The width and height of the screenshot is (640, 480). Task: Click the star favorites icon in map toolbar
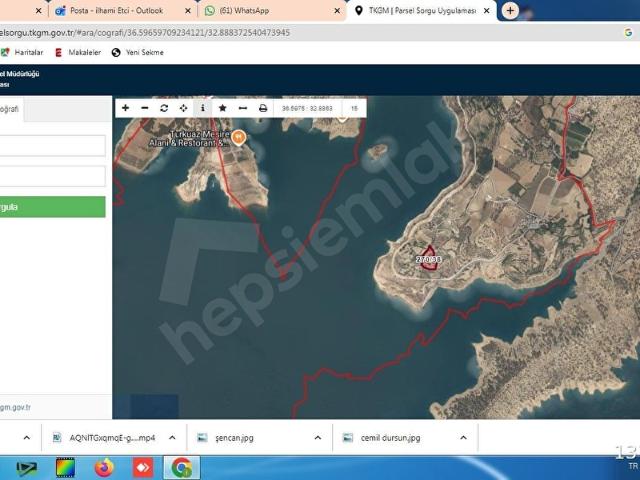click(x=222, y=108)
